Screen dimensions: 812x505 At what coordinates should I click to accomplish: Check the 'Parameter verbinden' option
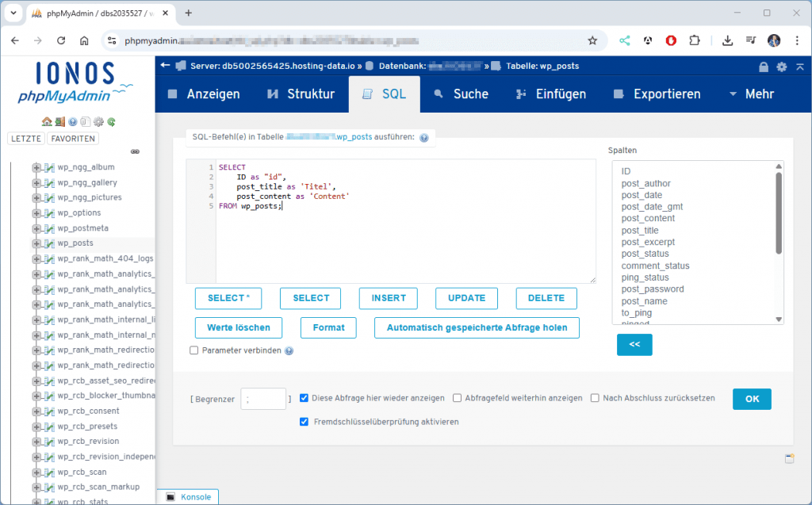pyautogui.click(x=194, y=350)
